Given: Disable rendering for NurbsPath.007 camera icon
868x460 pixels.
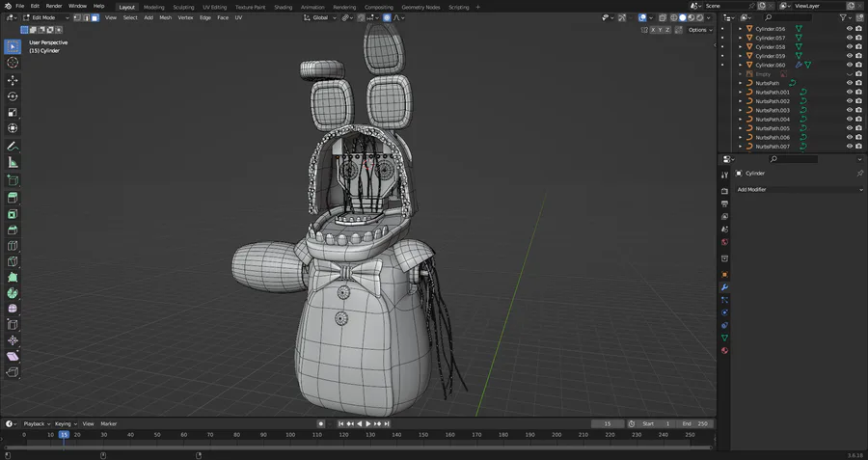Looking at the screenshot, I should click(858, 147).
